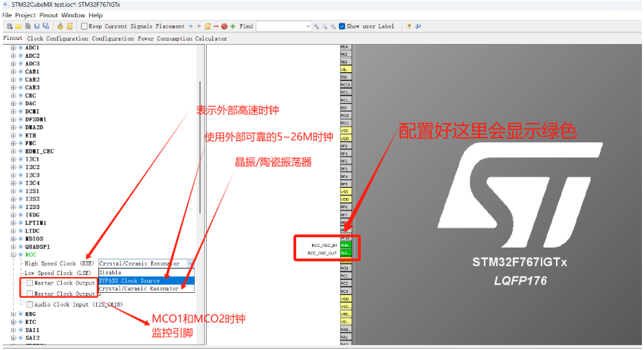The width and height of the screenshot is (644, 350).
Task: Open the Power Consumption Calculator tab
Action: [x=182, y=39]
